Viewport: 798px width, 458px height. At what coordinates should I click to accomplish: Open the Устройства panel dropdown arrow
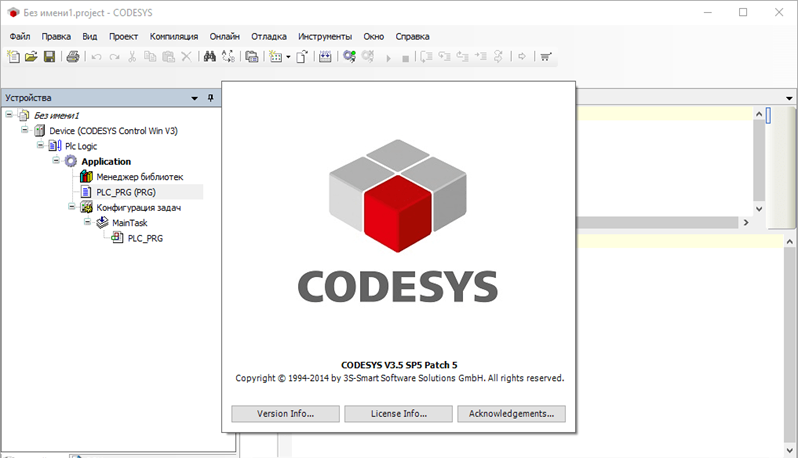[x=194, y=98]
